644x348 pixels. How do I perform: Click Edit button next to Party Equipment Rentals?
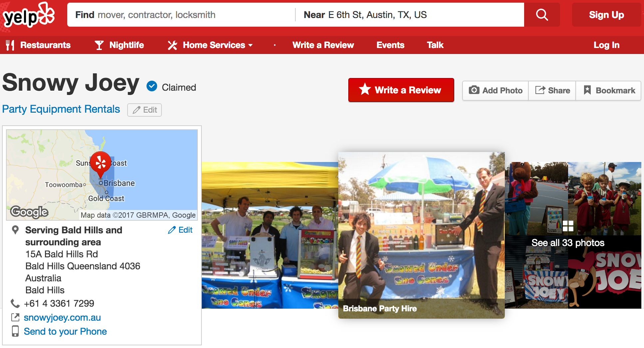(145, 110)
